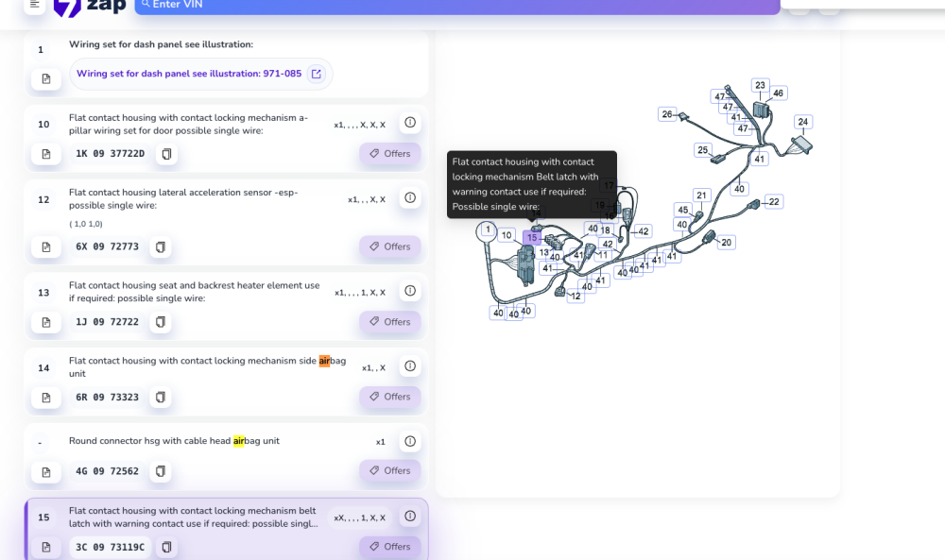The image size is (945, 560).
Task: Open the hamburger menu icon
Action: [x=34, y=5]
